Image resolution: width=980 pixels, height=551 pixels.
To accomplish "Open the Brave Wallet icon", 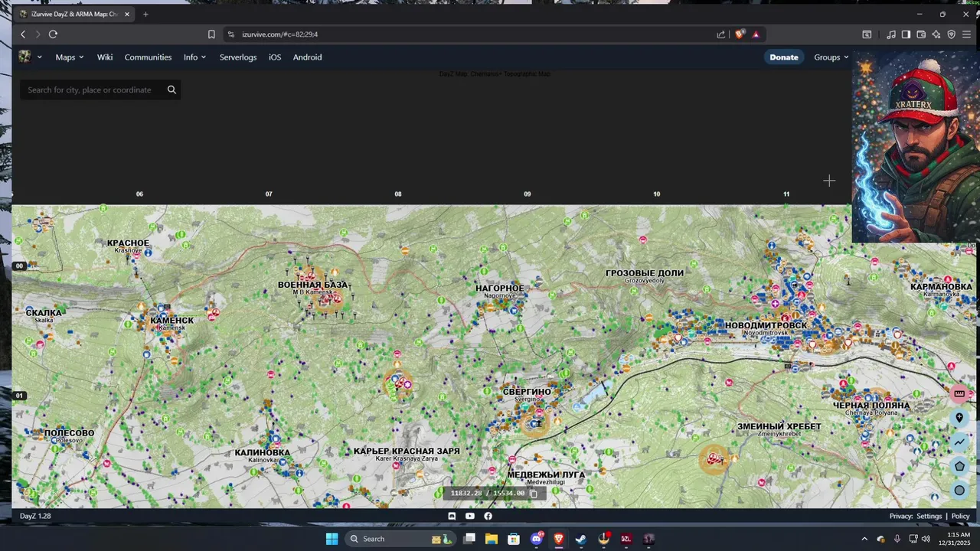I will click(921, 34).
